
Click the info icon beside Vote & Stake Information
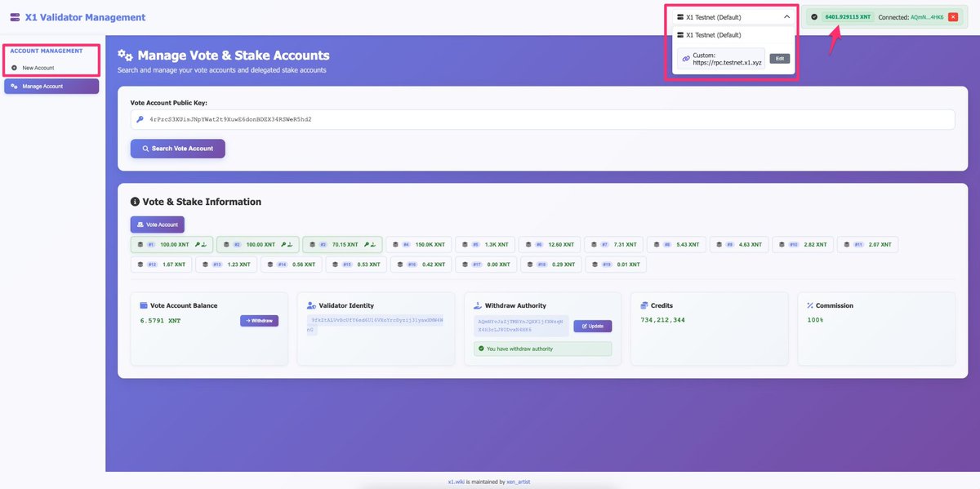(x=135, y=202)
